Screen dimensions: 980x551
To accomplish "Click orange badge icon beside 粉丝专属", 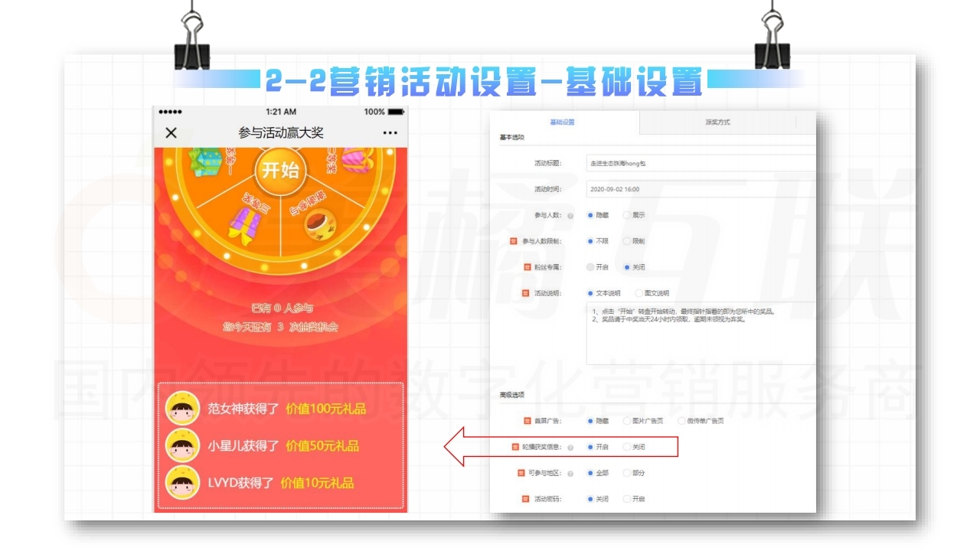I will tap(527, 267).
